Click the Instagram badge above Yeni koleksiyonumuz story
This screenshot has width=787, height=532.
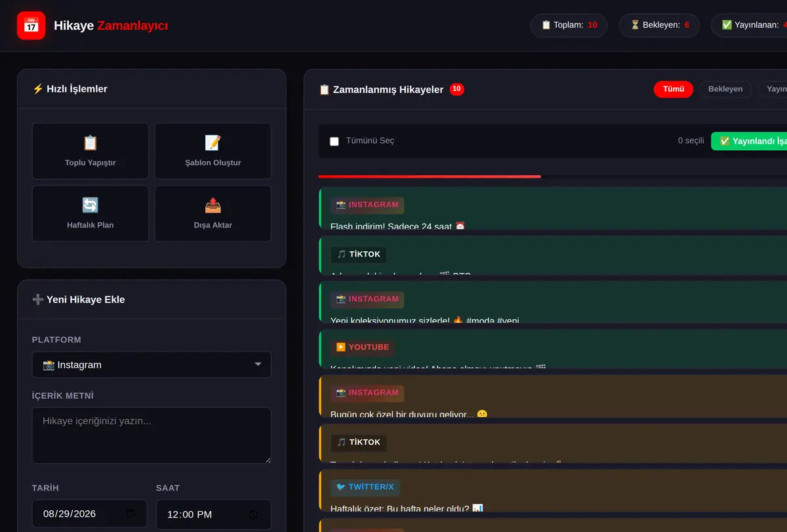coord(367,299)
